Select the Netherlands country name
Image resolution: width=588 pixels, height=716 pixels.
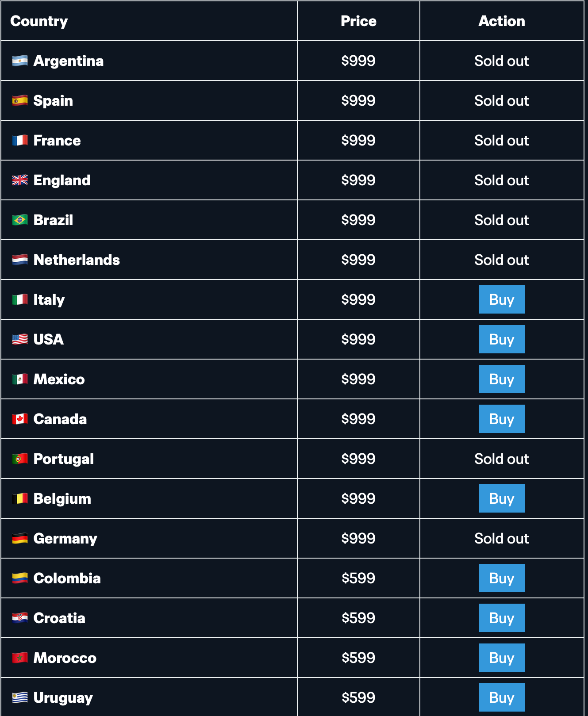pyautogui.click(x=77, y=260)
